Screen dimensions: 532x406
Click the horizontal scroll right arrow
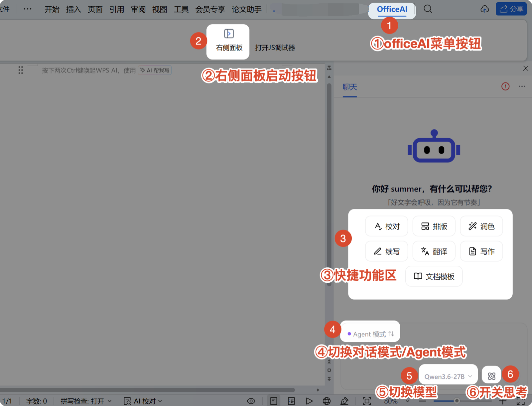318,390
